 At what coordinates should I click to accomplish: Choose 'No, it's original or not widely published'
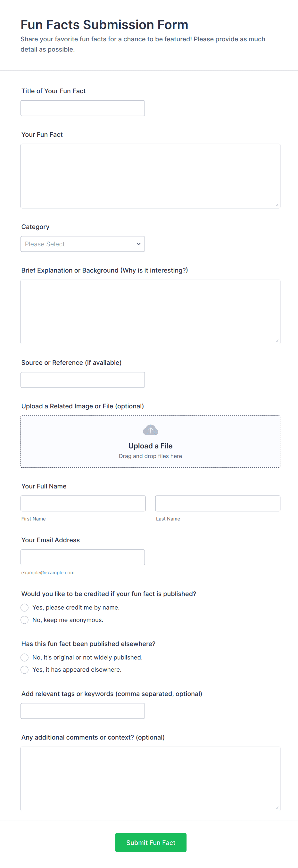pyautogui.click(x=25, y=657)
